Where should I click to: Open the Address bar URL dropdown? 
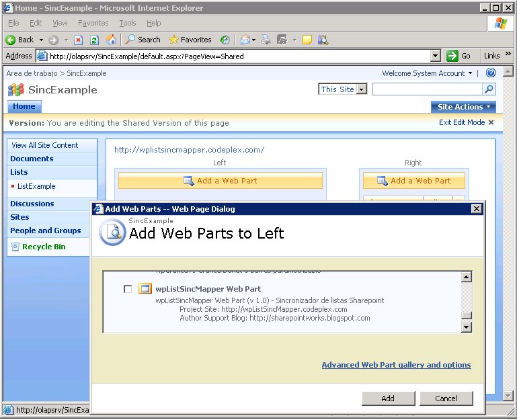[436, 56]
